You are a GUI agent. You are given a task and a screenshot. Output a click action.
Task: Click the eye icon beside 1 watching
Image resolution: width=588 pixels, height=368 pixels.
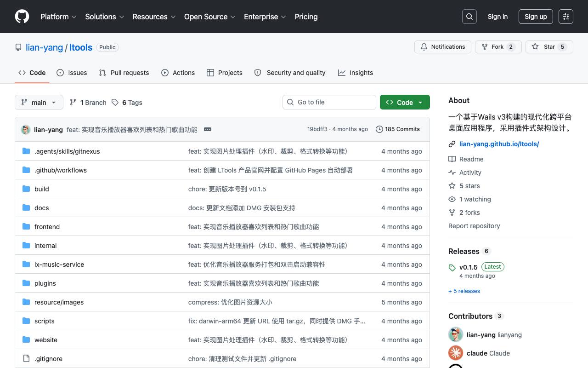pyautogui.click(x=452, y=199)
